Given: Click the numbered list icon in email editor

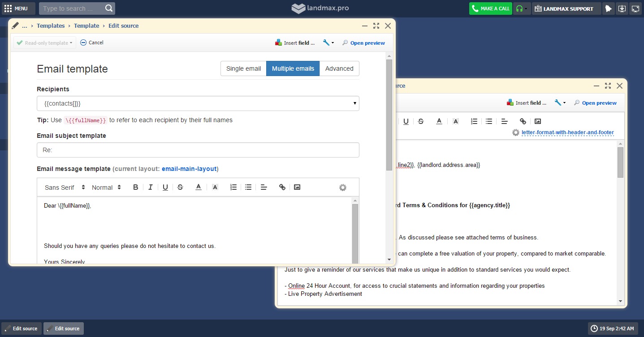Looking at the screenshot, I should coord(233,188).
